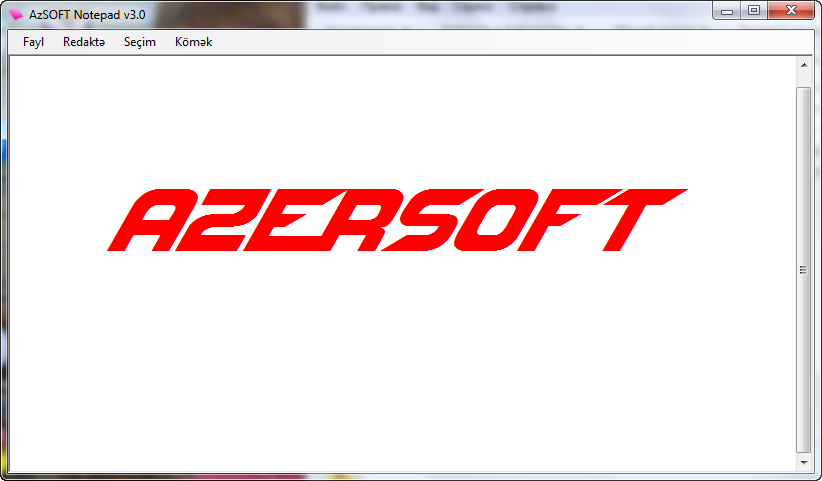Open the Kömək help menu
The width and height of the screenshot is (822, 481).
click(x=193, y=42)
